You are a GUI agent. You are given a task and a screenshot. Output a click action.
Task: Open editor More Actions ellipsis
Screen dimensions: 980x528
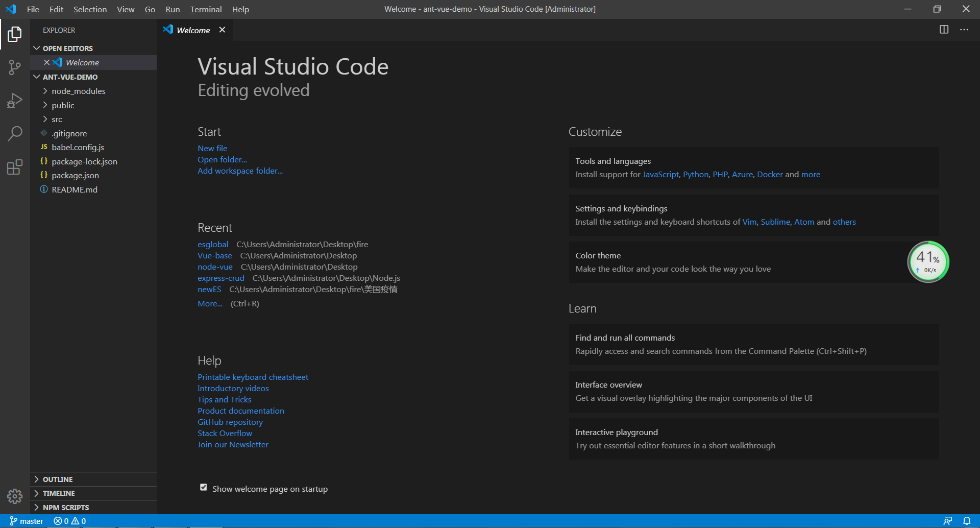[x=964, y=30]
